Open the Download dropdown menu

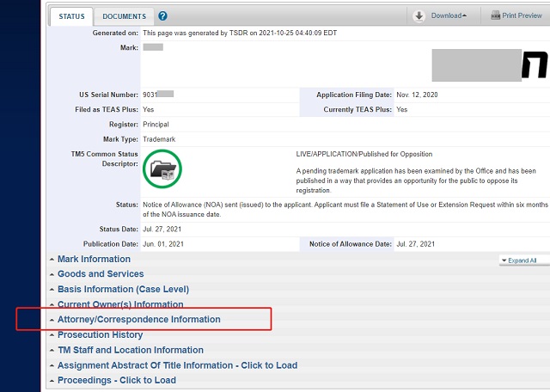(x=449, y=15)
